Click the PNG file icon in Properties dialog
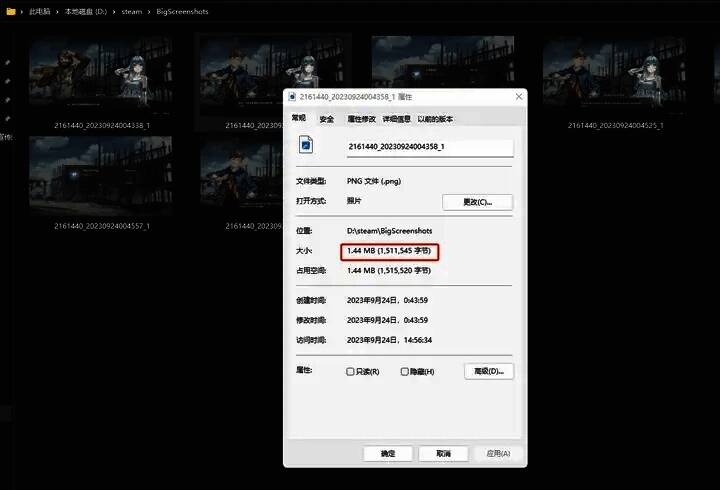The width and height of the screenshot is (720, 490). tap(307, 146)
